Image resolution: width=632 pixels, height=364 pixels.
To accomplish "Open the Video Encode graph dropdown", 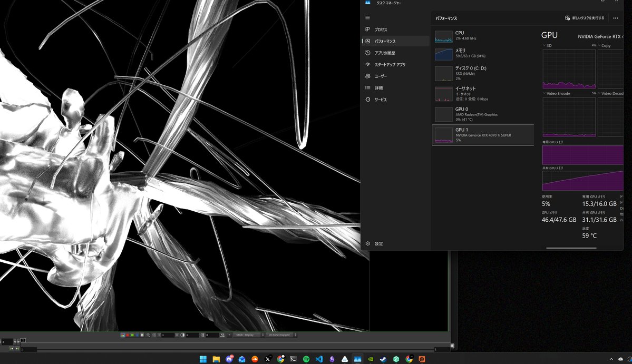I will coord(557,93).
